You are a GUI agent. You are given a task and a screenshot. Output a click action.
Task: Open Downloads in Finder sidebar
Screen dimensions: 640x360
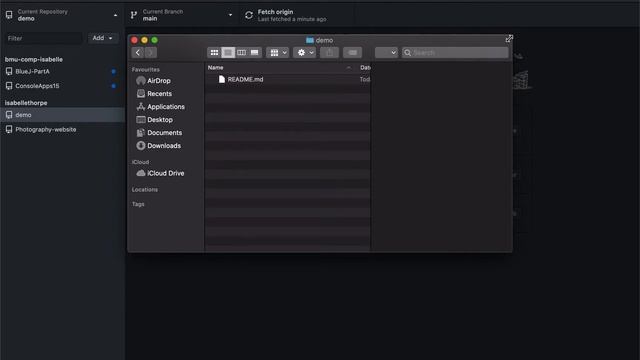tap(164, 146)
